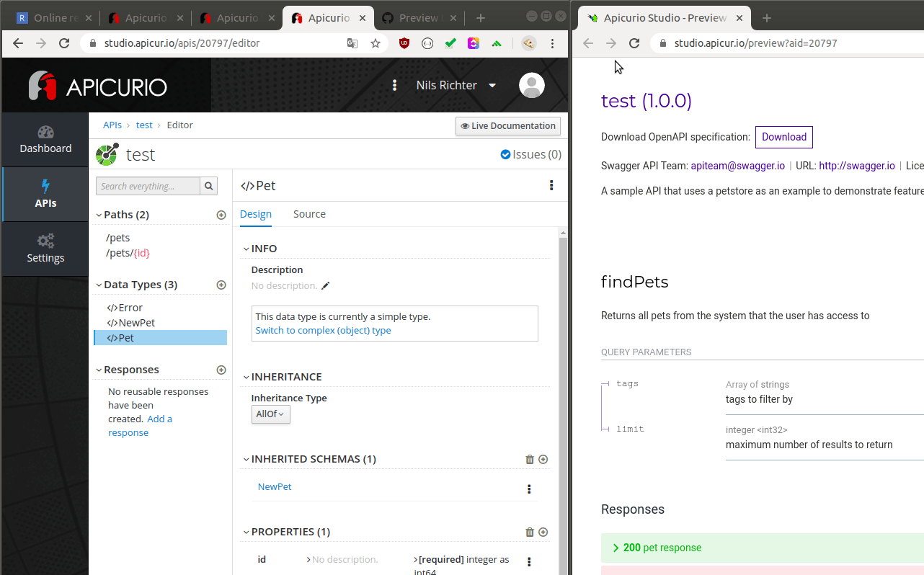
Task: Delete all properties trash icon
Action: pos(530,532)
